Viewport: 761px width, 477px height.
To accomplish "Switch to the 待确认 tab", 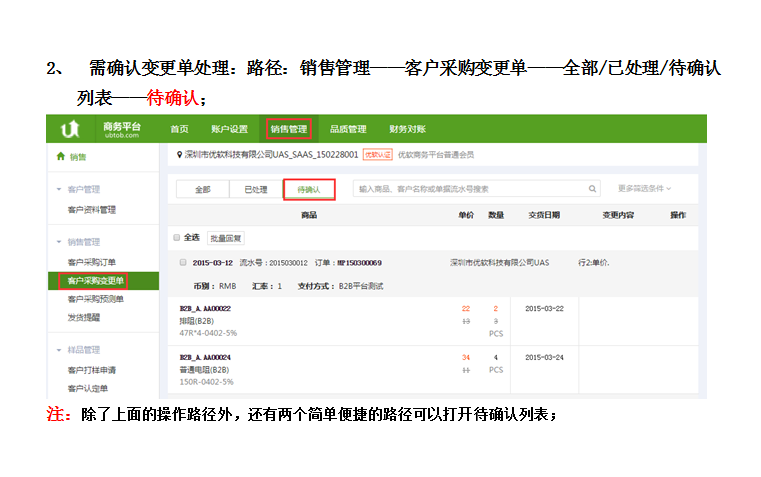I will click(309, 189).
